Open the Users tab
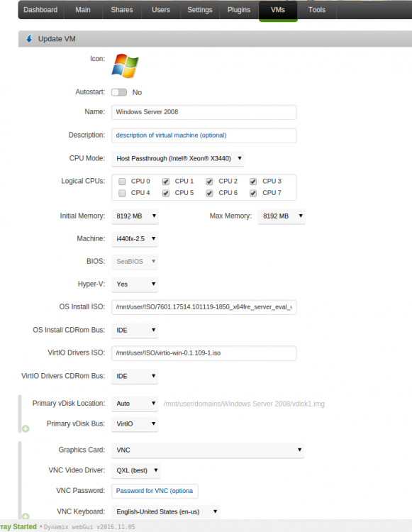 161,10
